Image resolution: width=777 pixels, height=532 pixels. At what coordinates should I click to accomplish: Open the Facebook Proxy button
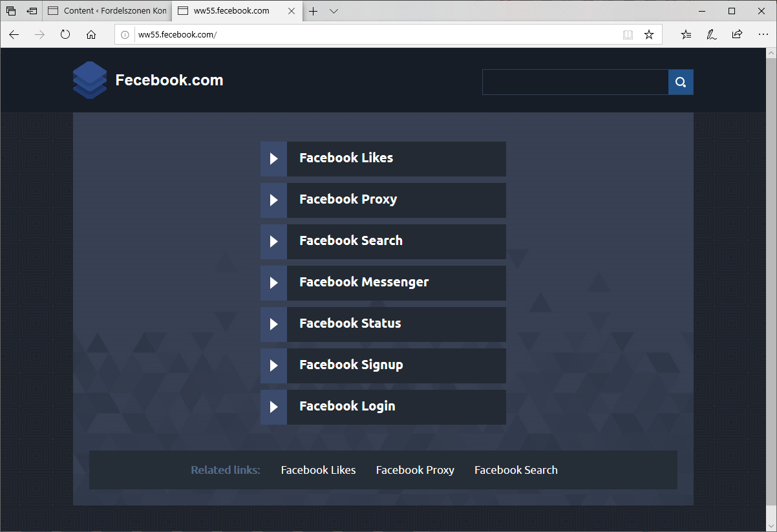pos(383,200)
